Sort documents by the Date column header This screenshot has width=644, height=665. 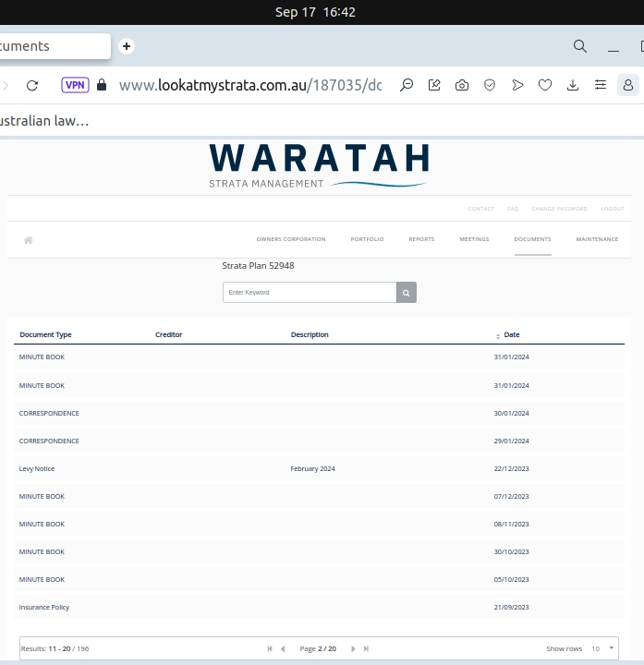point(511,335)
